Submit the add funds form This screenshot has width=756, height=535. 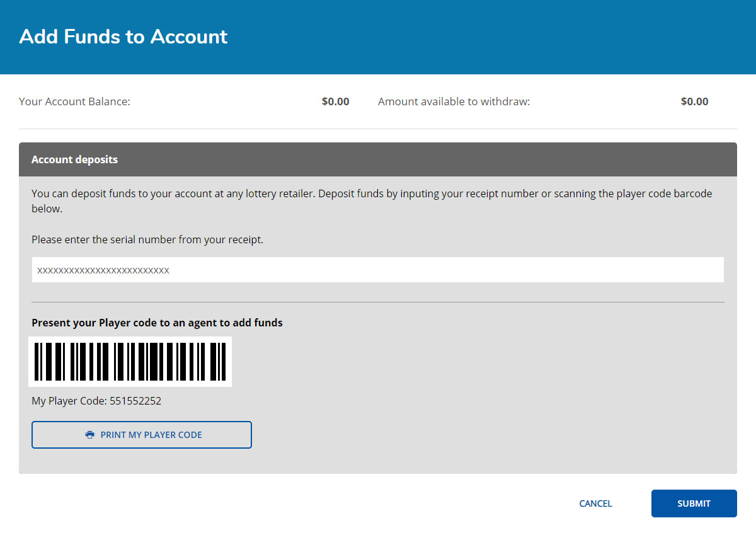click(x=694, y=503)
